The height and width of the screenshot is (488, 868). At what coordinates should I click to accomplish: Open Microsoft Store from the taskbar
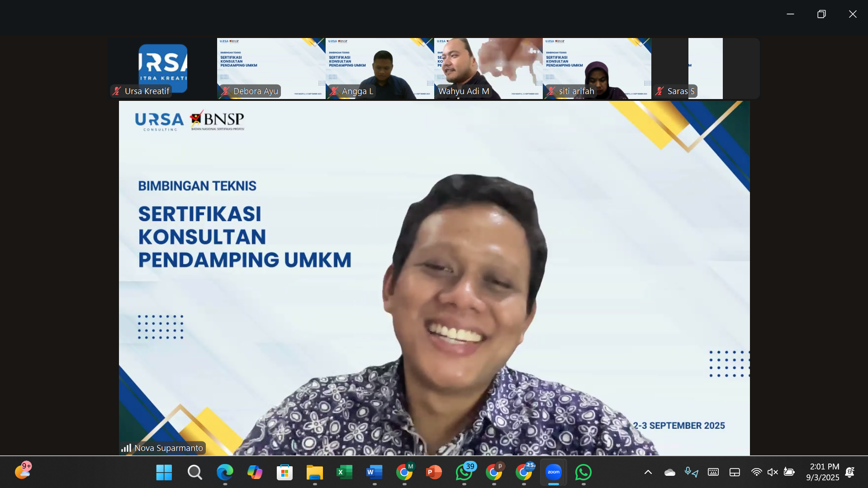click(285, 472)
